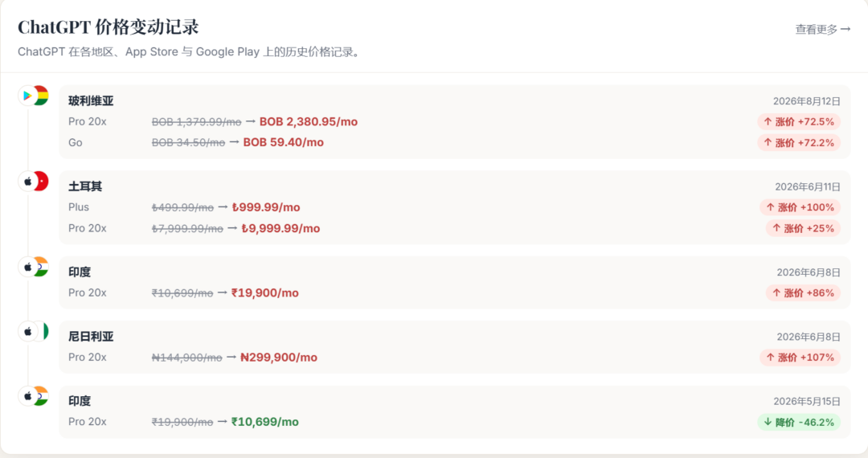Viewport: 868px width, 458px height.
Task: Click the old price BOB 1,379.99/mo
Action: point(197,121)
